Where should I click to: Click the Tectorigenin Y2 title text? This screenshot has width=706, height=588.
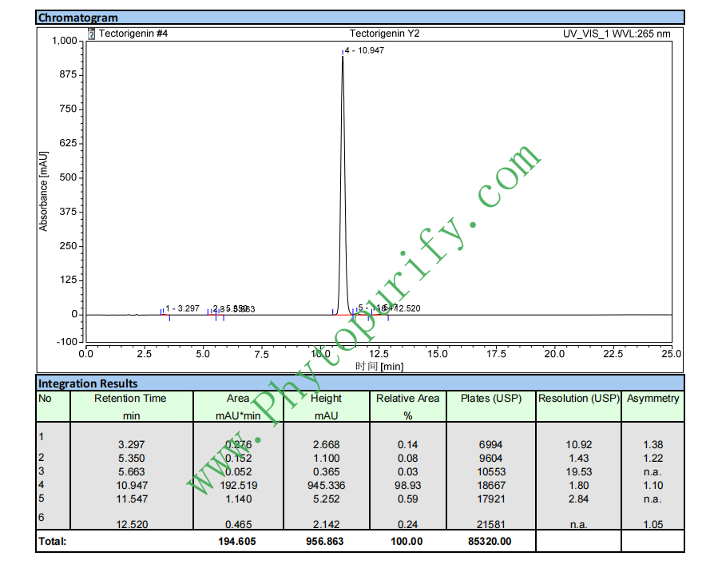click(384, 34)
